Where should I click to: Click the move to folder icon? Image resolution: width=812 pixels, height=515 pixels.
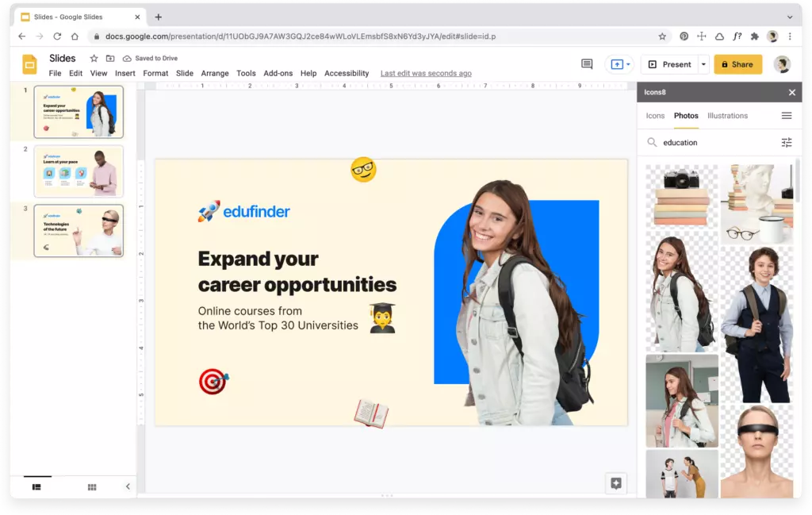(110, 58)
